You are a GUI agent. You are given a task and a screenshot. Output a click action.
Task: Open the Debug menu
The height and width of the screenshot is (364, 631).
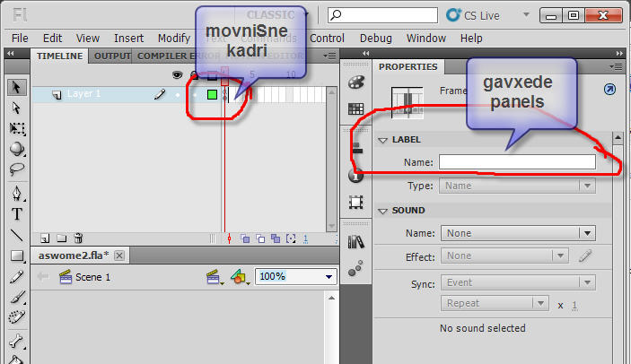376,39
